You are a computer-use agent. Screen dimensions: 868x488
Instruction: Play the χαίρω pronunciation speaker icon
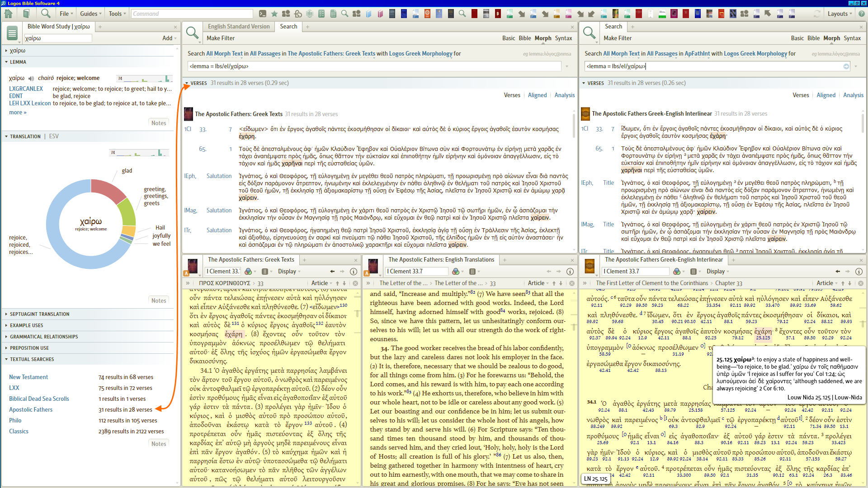[31, 78]
